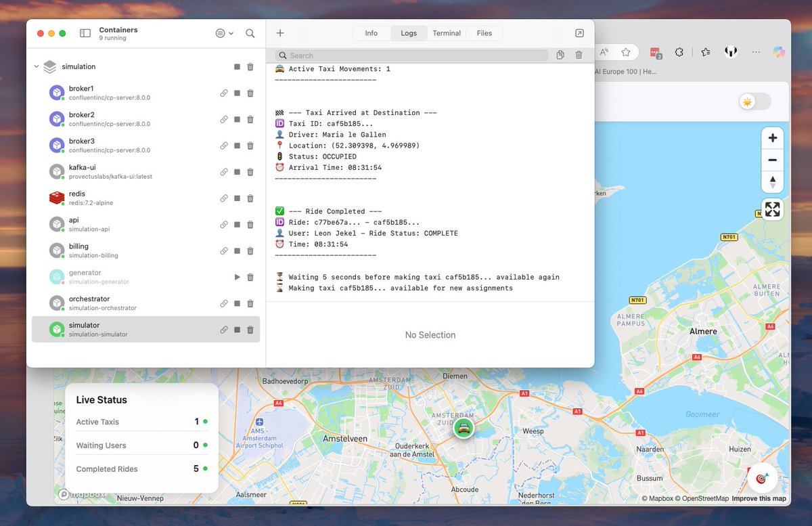Click the browser Read aloud icon

click(604, 52)
